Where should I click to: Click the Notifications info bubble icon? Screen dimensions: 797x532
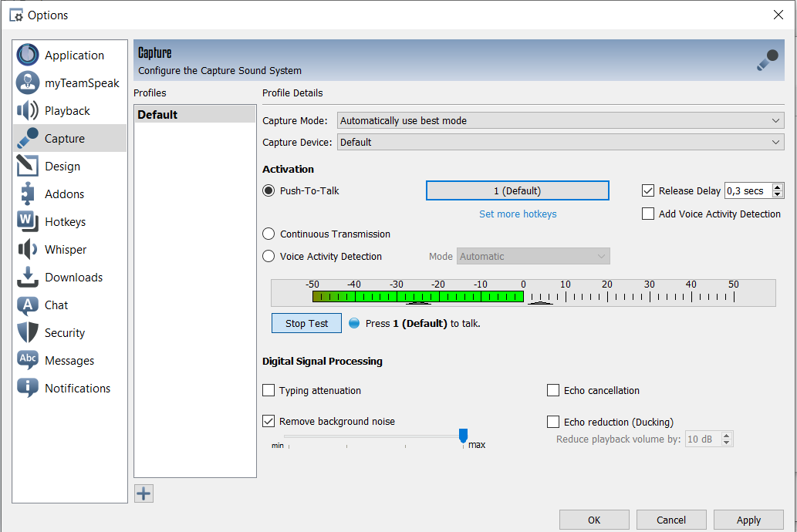click(28, 387)
